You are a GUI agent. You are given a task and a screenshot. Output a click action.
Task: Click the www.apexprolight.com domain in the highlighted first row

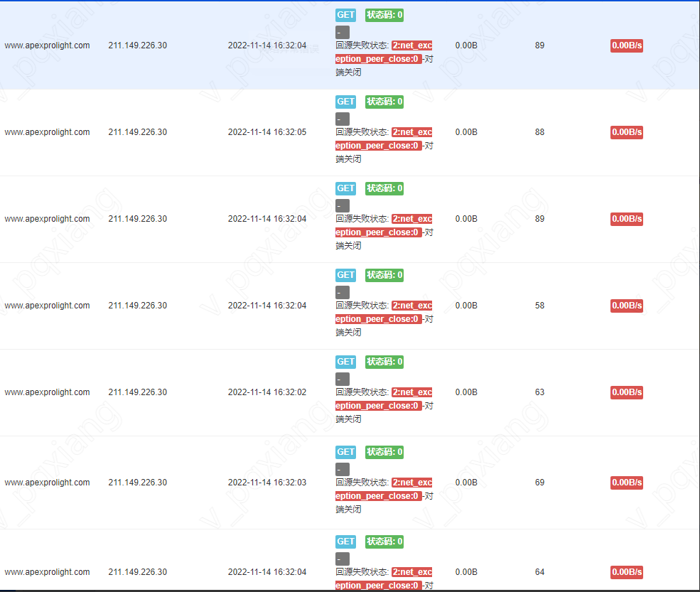coord(47,45)
